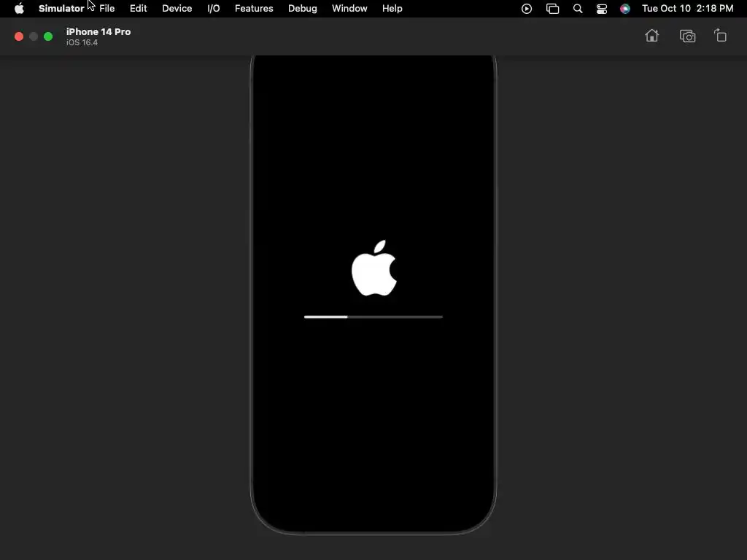
Task: Click the green zoom window button
Action: (48, 36)
